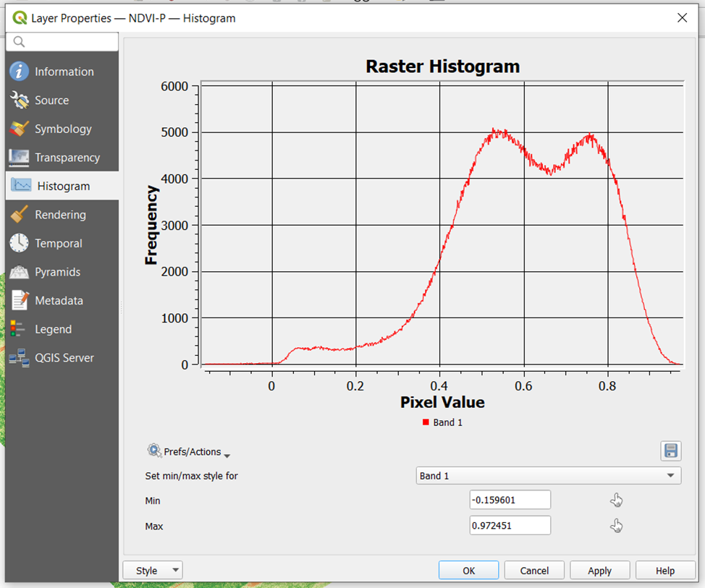Click the Symbology paintbrush icon
705x588 pixels.
point(19,129)
